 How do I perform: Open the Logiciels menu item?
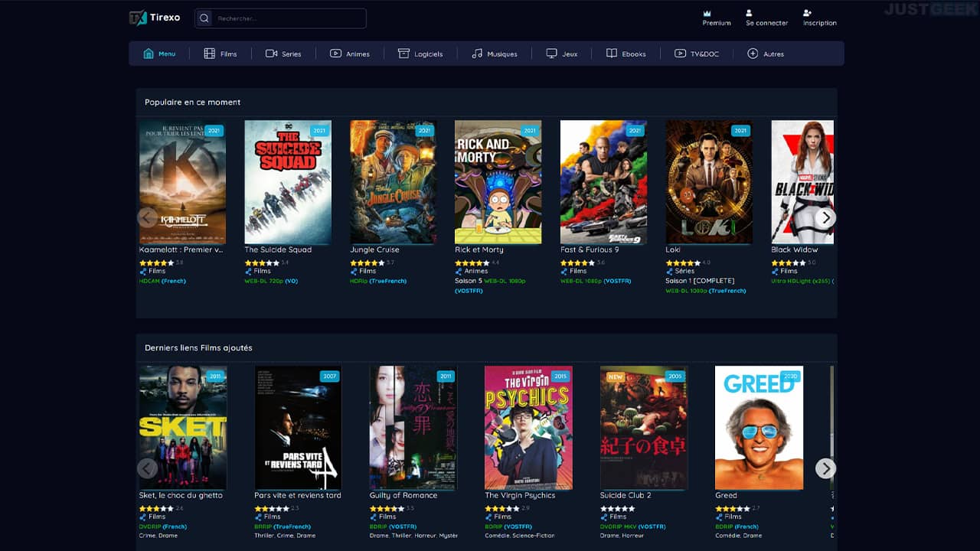coord(420,54)
